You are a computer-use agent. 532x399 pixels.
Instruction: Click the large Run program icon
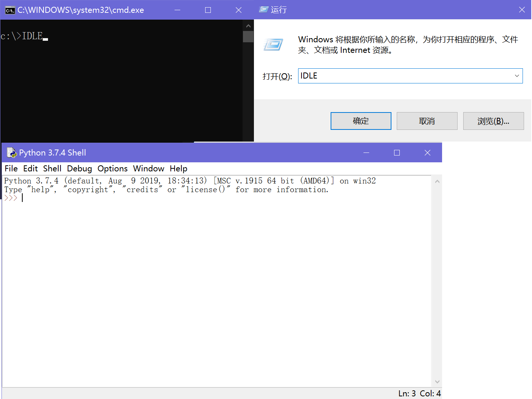tap(273, 45)
